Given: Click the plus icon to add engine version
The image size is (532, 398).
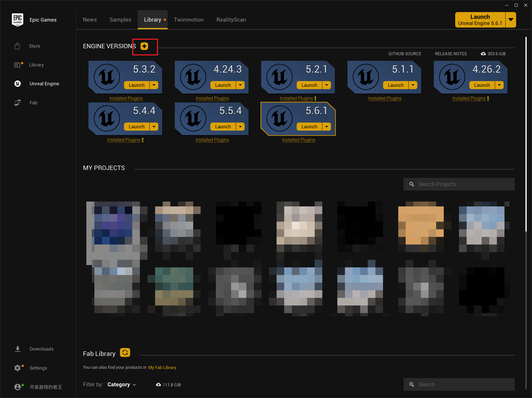Looking at the screenshot, I should point(144,46).
